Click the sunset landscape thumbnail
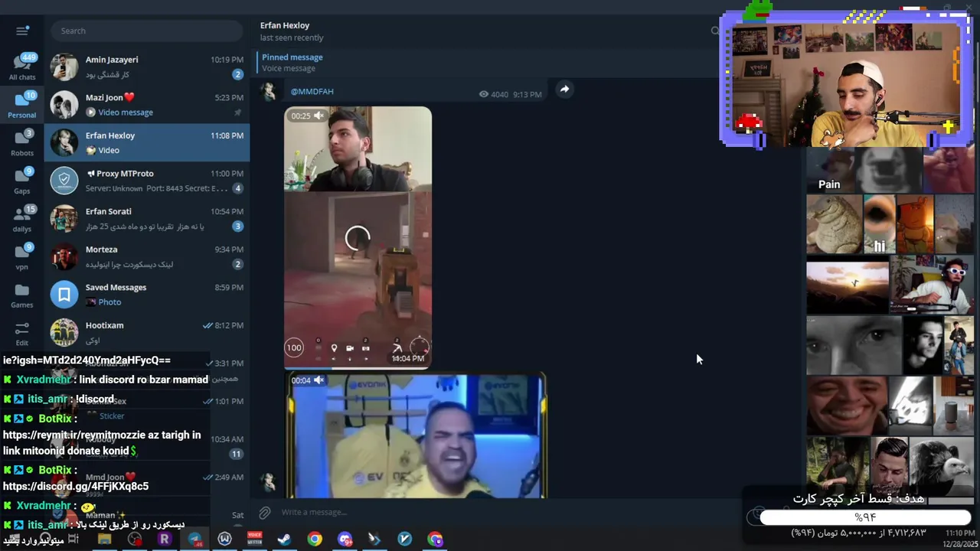The width and height of the screenshot is (980, 551). [x=848, y=285]
